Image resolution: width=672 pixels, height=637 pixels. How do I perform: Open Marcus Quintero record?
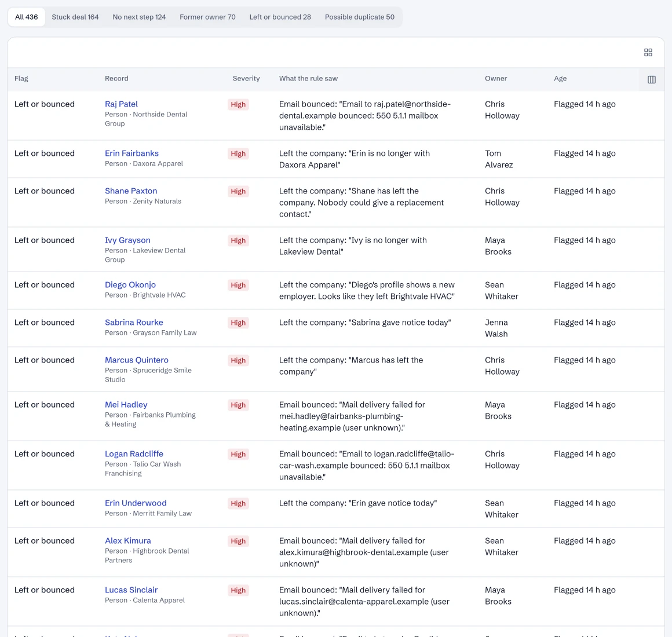(x=136, y=360)
